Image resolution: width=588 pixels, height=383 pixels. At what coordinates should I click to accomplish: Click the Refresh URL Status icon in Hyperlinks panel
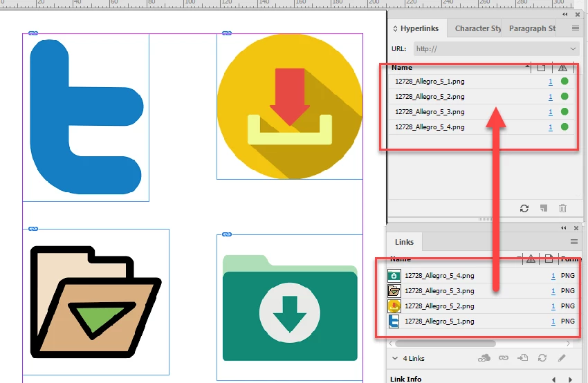tap(524, 208)
